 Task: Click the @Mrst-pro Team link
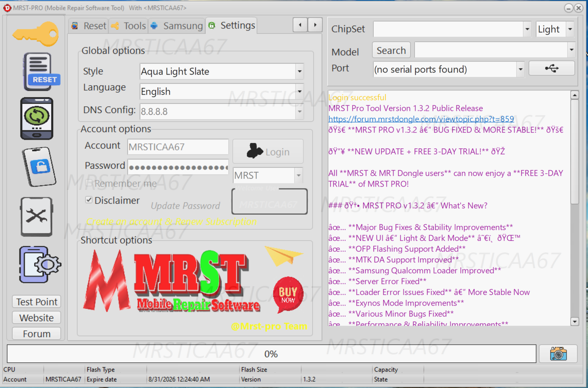pyautogui.click(x=269, y=326)
